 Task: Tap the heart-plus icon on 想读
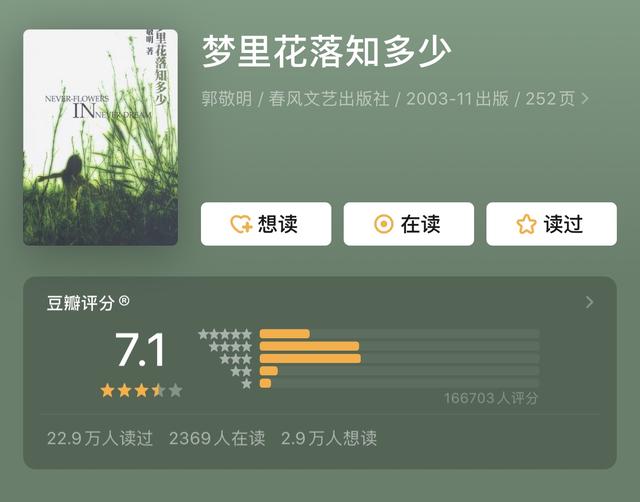241,224
